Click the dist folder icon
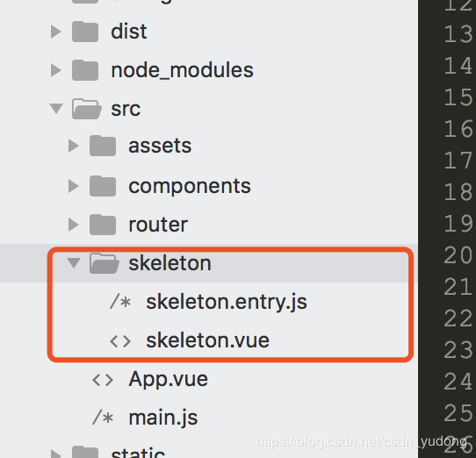 coord(85,32)
